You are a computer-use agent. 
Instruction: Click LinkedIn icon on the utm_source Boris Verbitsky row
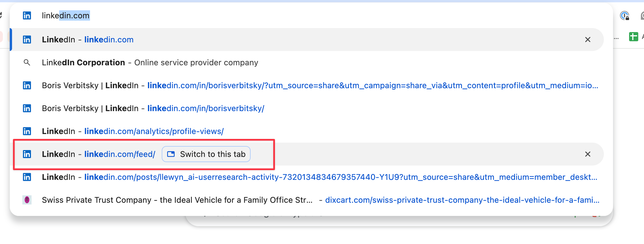(27, 85)
